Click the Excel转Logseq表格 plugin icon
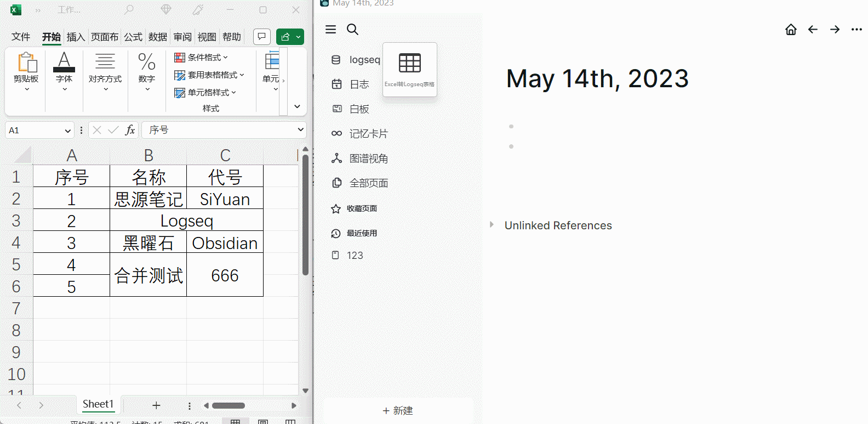 pyautogui.click(x=410, y=69)
